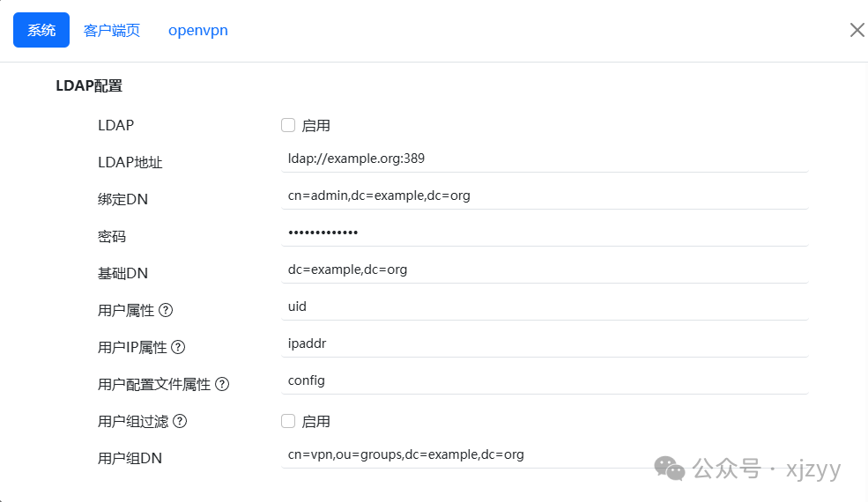Toggle the 用户组过滤 启用 checkbox
868x502 pixels.
pos(288,421)
